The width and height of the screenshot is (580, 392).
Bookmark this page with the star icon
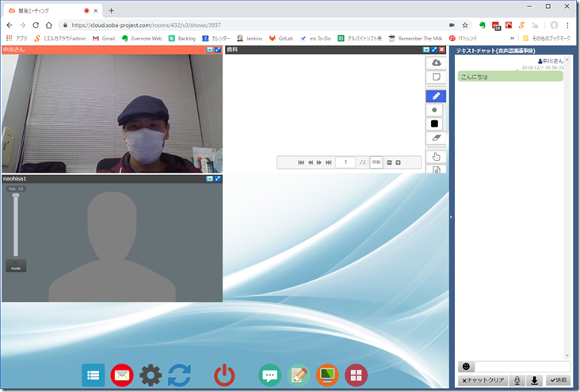(465, 25)
